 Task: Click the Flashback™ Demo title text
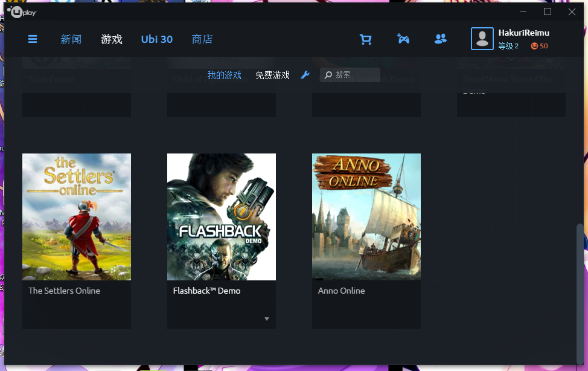click(x=206, y=291)
